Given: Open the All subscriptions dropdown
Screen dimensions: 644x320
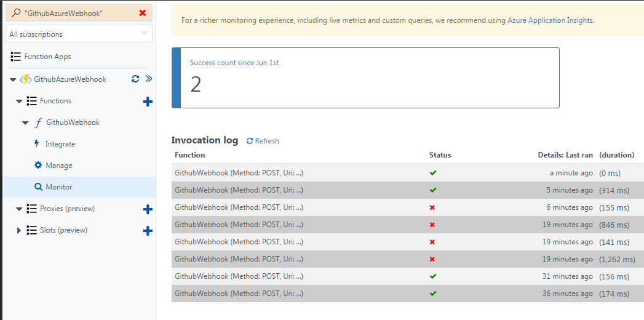Looking at the screenshot, I should click(x=79, y=34).
